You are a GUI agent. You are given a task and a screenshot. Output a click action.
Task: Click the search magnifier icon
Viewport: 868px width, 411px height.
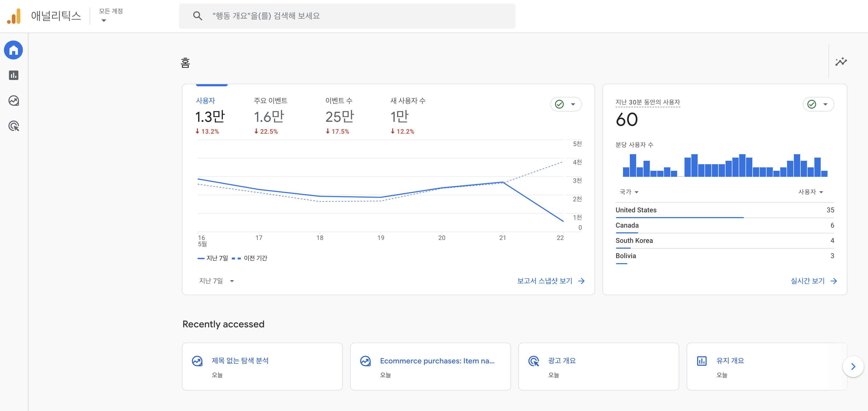tap(197, 16)
